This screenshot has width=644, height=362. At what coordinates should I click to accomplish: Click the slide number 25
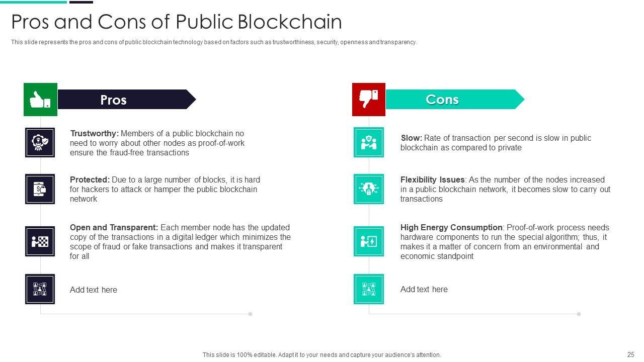coord(630,354)
